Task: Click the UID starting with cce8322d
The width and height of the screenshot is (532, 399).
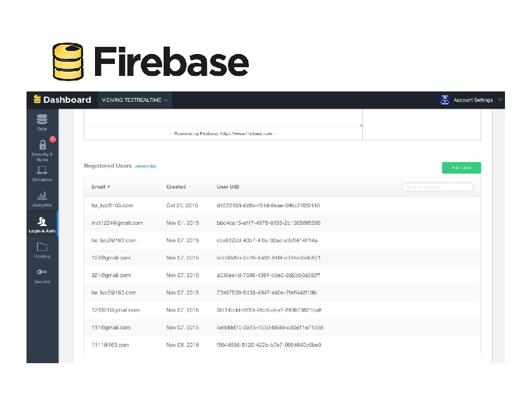Action: click(x=267, y=240)
